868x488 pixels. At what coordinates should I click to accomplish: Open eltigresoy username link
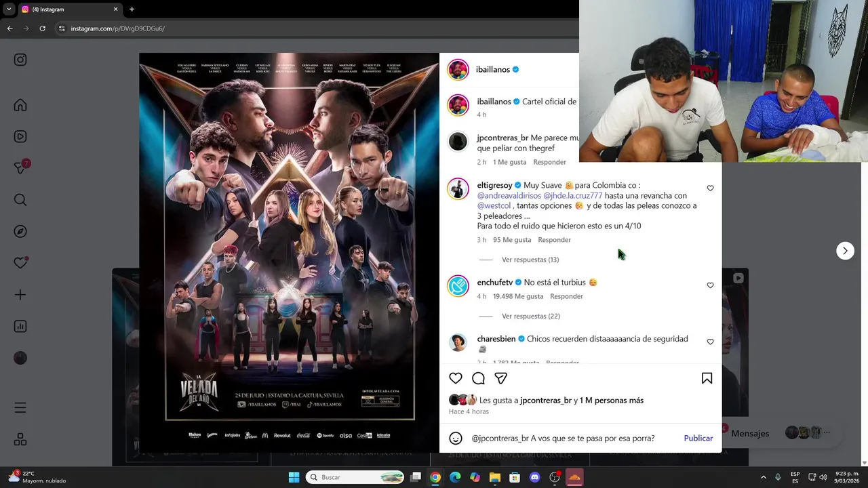[495, 185]
